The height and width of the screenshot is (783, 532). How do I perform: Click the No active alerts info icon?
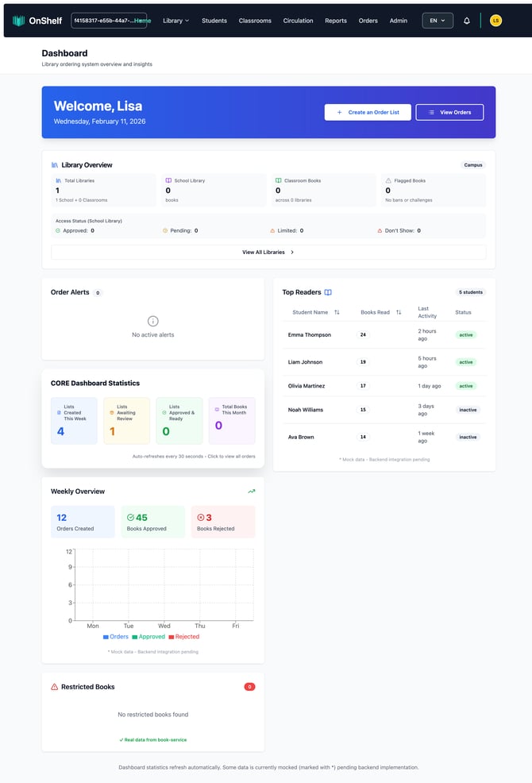click(x=153, y=321)
